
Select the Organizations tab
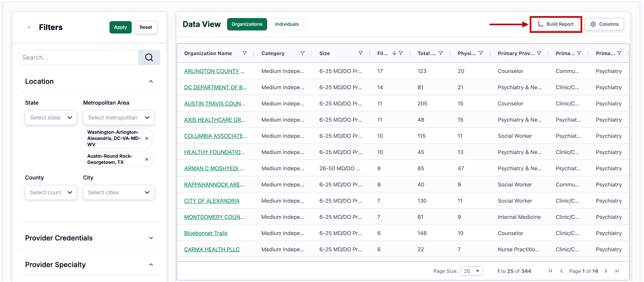(247, 24)
